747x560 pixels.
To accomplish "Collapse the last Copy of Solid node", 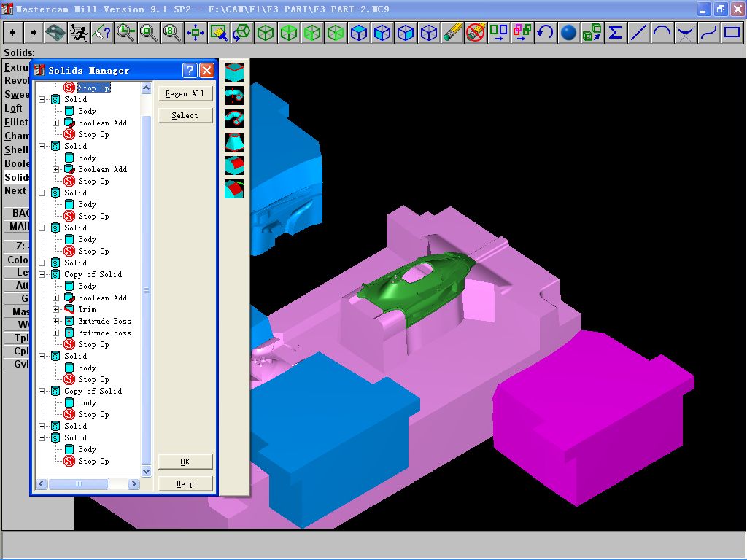I will [x=42, y=391].
